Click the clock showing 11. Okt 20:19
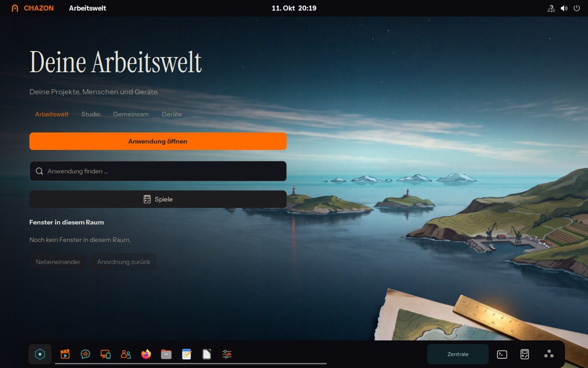Viewport: 588px width, 368px height. point(294,8)
